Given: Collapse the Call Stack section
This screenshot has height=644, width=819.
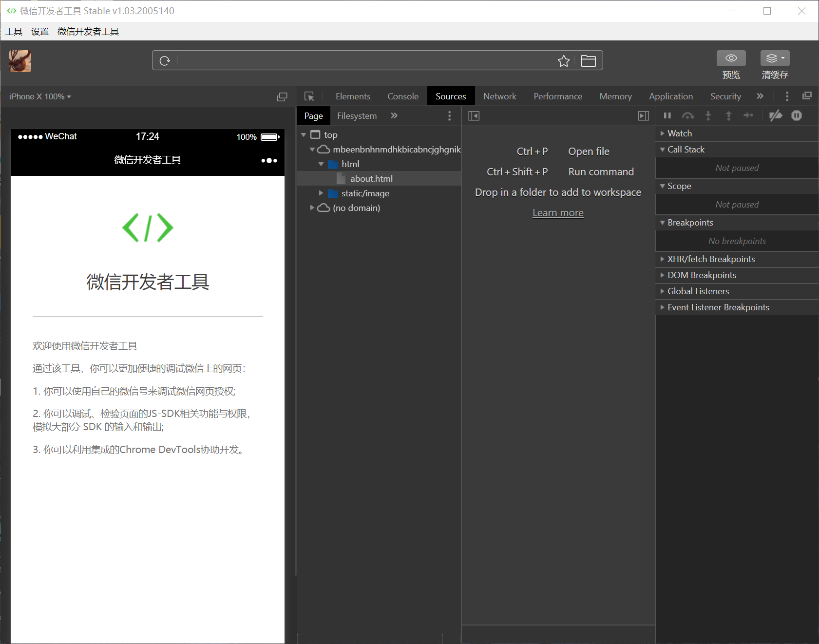Looking at the screenshot, I should pyautogui.click(x=737, y=150).
